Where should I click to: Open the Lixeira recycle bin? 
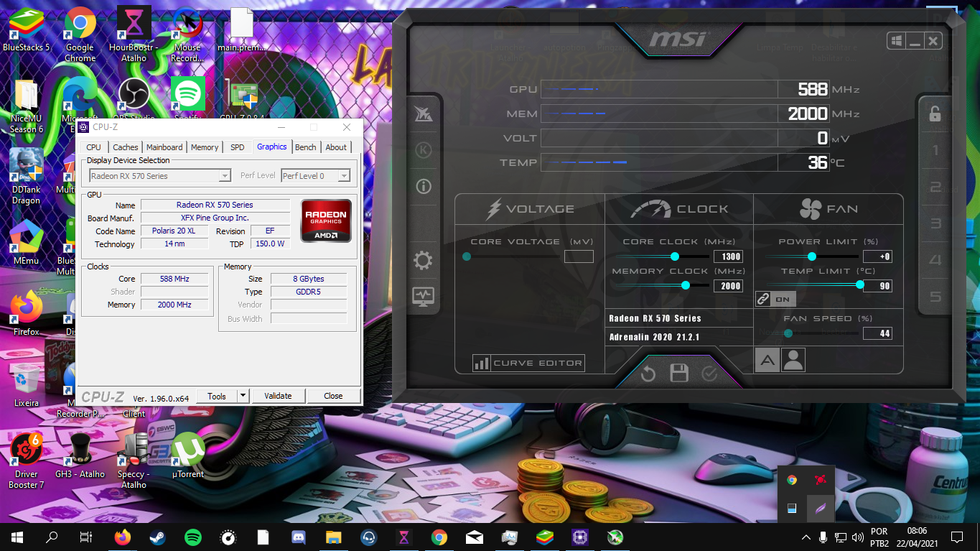pos(27,384)
